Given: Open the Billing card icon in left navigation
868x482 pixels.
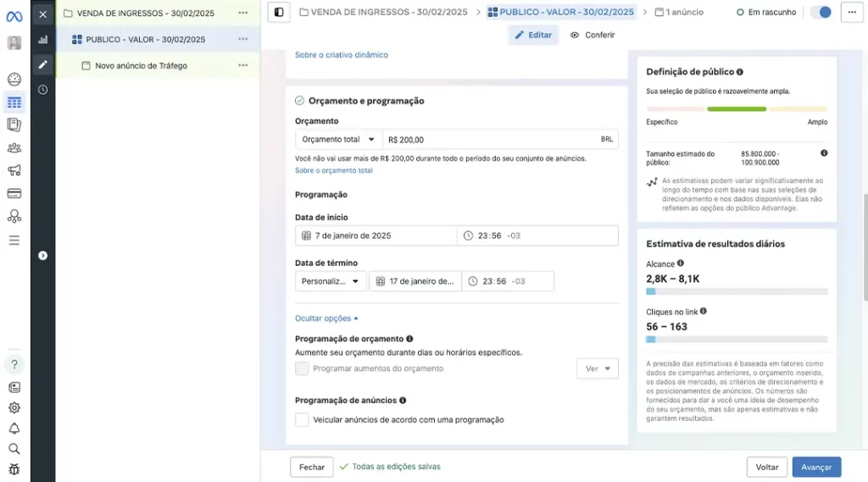Looking at the screenshot, I should pyautogui.click(x=14, y=193).
